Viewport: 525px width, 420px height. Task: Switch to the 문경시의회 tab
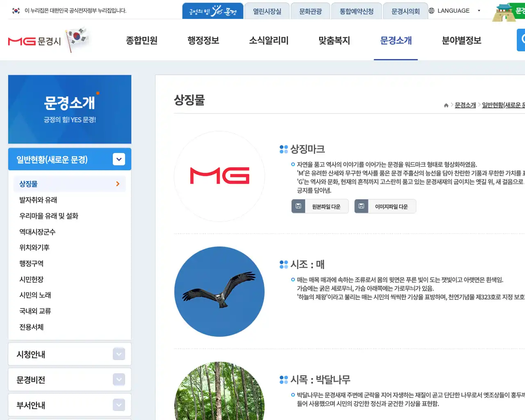(405, 11)
